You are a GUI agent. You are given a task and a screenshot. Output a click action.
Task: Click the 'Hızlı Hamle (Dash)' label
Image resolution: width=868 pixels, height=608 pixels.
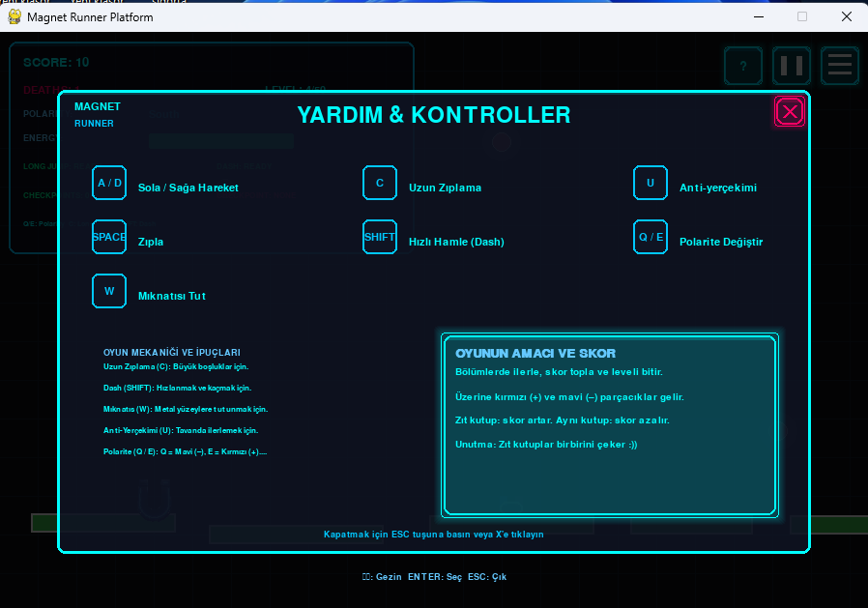coord(456,242)
